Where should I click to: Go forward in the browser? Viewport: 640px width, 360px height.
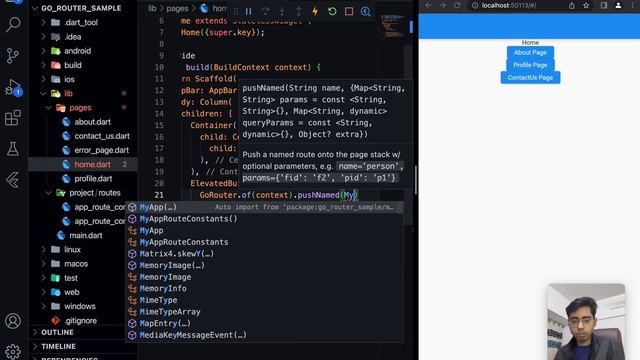coord(442,5)
